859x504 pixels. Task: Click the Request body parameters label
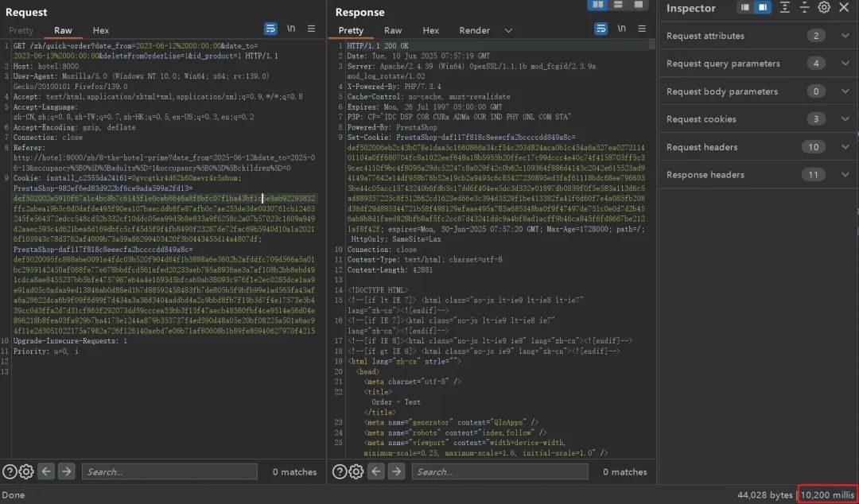(722, 91)
